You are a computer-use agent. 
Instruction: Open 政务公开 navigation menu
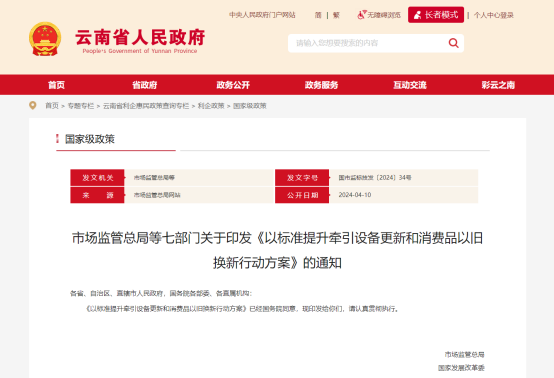tap(233, 85)
